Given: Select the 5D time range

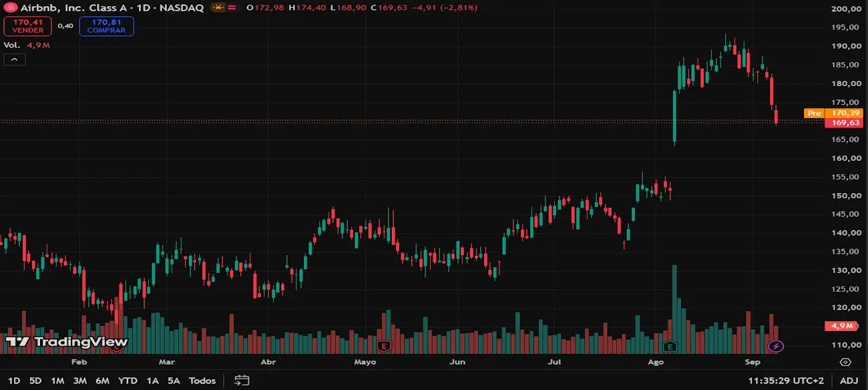Looking at the screenshot, I should point(35,381).
